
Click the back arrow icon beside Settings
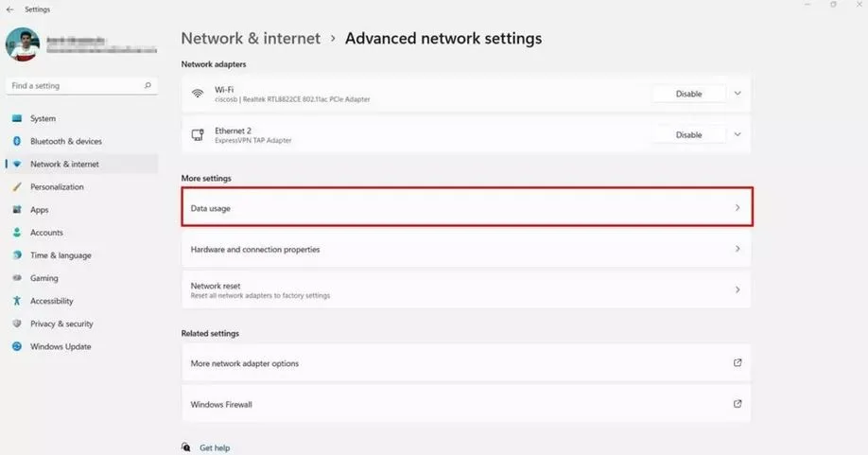pyautogui.click(x=10, y=9)
